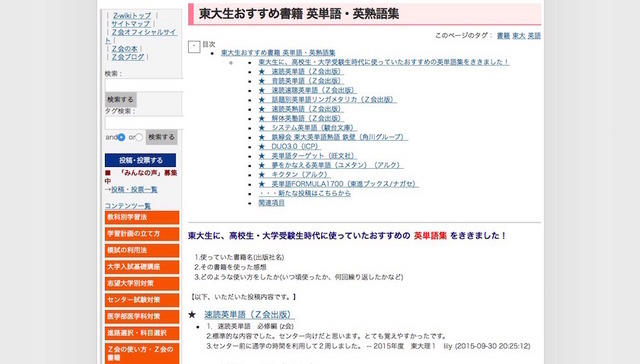Open the サイトマップ link
This screenshot has width=640, height=364.
click(131, 24)
